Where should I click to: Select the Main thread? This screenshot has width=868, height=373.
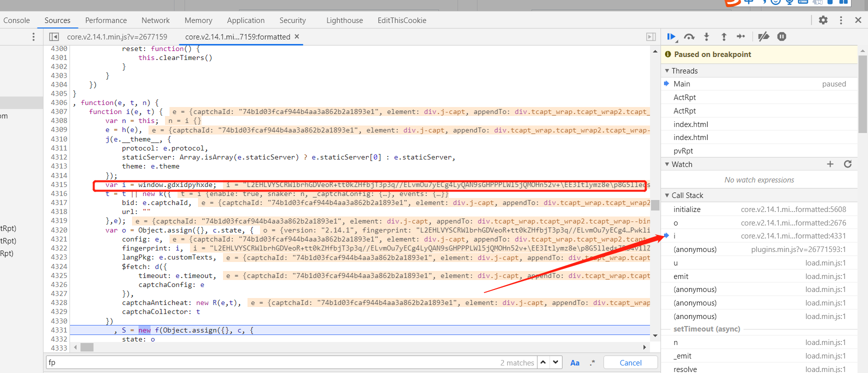click(x=759, y=84)
